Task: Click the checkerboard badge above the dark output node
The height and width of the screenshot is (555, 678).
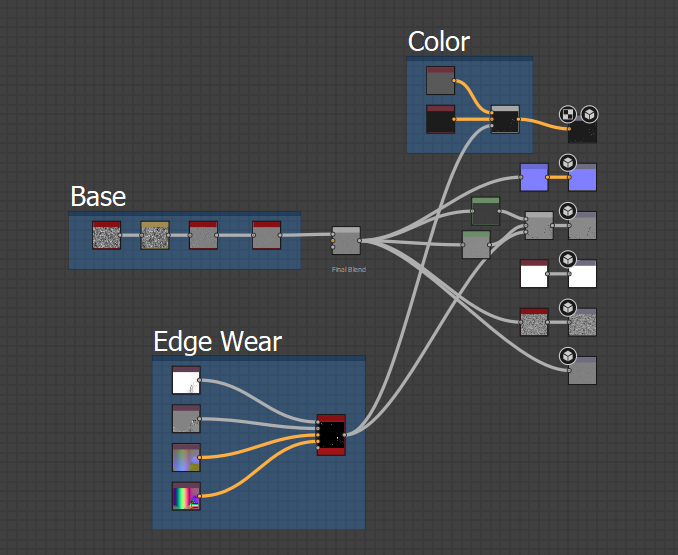Action: click(568, 115)
